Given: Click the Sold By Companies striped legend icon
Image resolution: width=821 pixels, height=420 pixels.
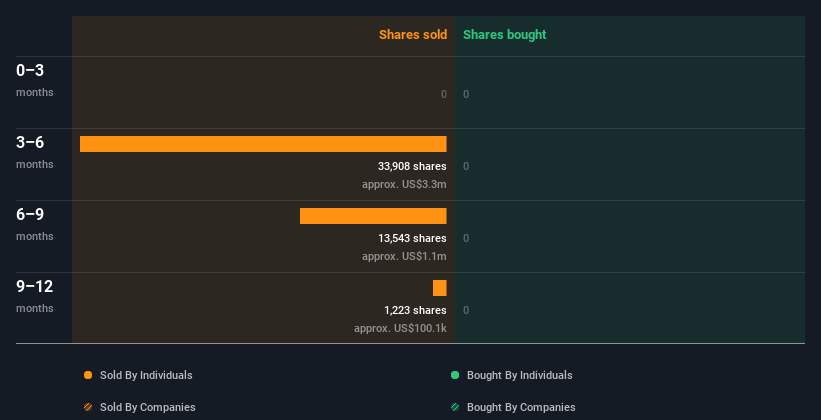Looking at the screenshot, I should [x=88, y=407].
